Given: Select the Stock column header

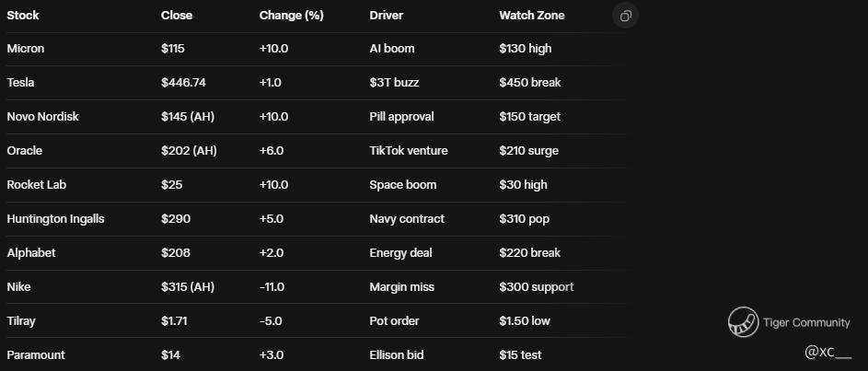Looking at the screenshot, I should 23,16.
